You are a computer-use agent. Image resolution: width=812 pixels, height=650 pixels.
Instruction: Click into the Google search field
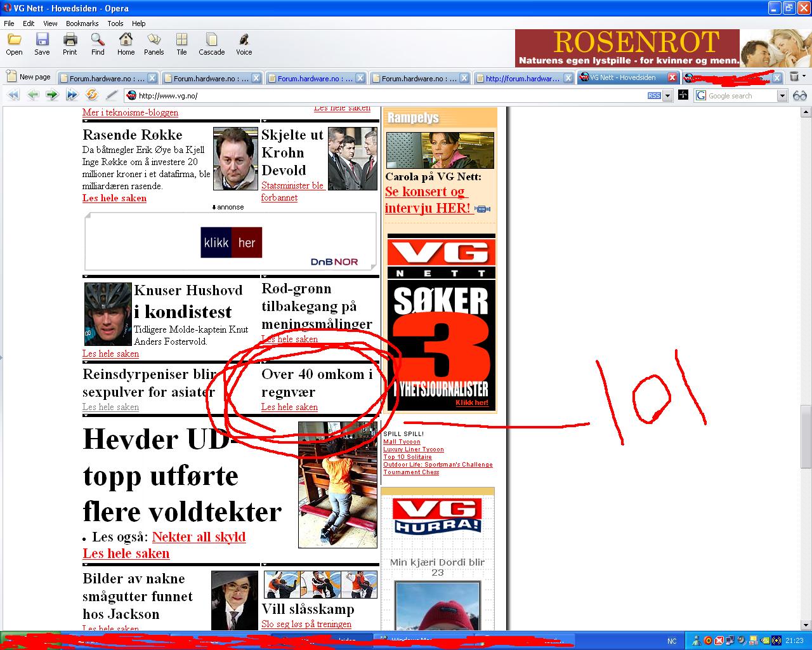tap(741, 96)
